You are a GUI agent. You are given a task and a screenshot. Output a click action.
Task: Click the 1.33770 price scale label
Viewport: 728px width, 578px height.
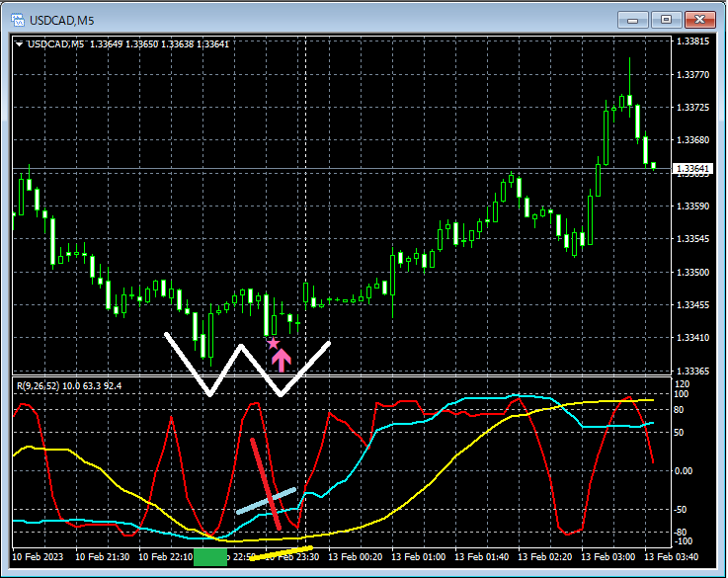[693, 74]
